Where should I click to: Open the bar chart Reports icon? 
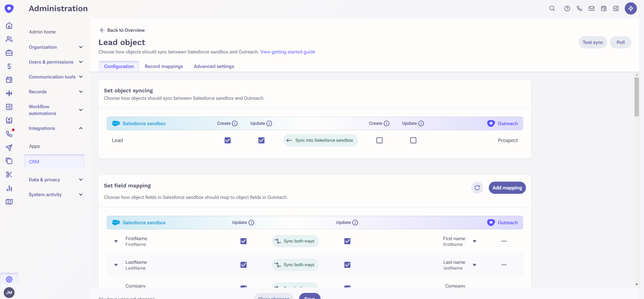tap(9, 188)
